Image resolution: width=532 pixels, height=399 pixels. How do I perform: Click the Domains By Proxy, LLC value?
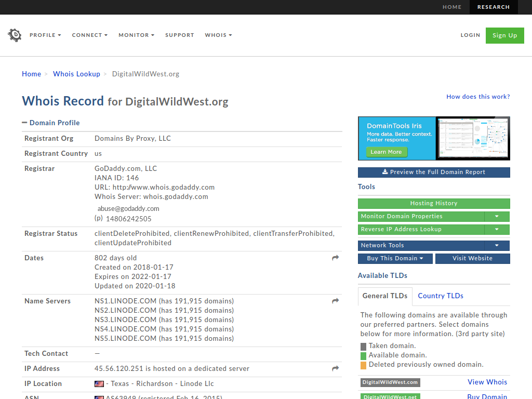[132, 138]
